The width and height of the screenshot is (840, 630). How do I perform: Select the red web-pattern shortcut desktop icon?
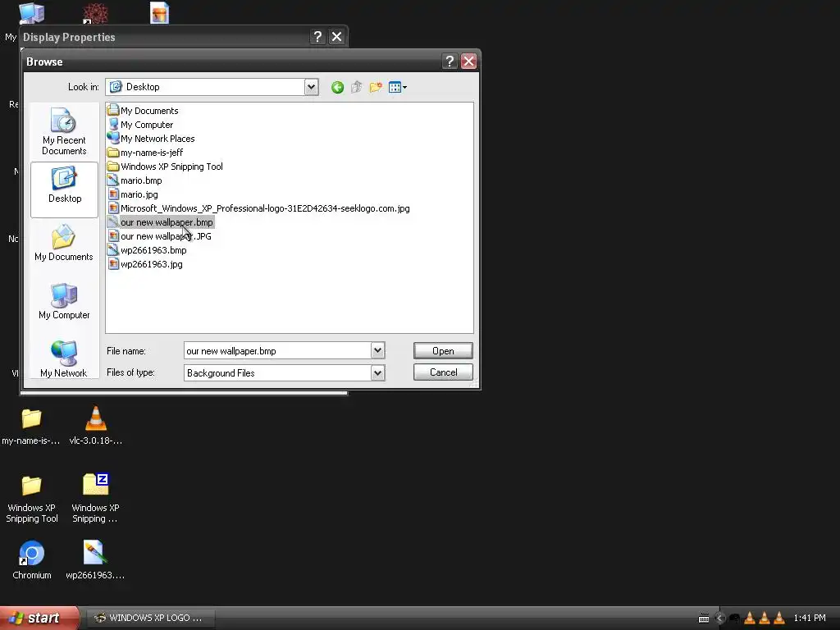pyautogui.click(x=95, y=13)
